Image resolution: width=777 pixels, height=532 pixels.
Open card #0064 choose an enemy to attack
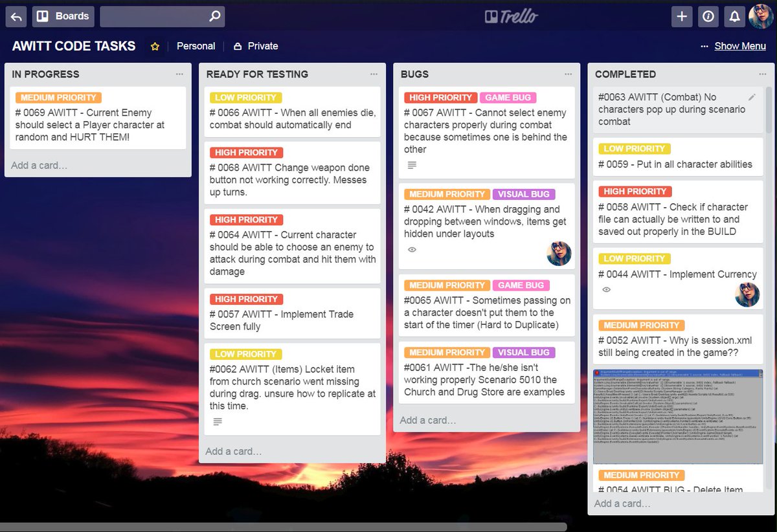292,247
